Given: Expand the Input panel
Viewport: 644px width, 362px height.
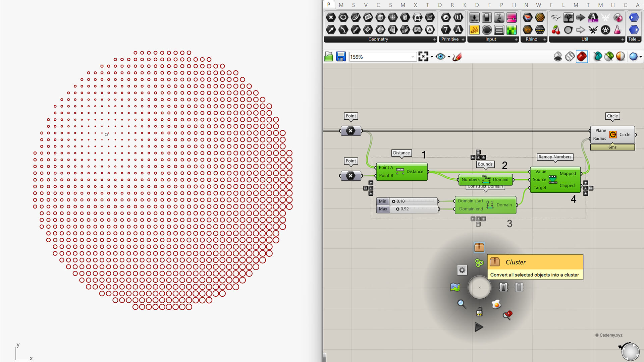Looking at the screenshot, I should pos(516,40).
